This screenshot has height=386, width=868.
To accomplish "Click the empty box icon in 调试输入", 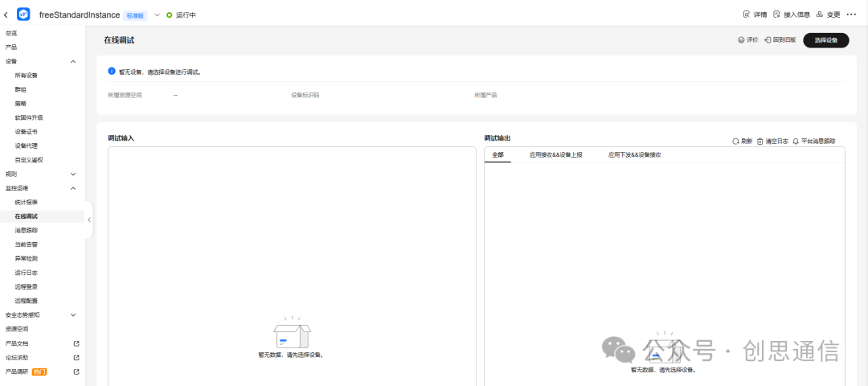I will [x=292, y=334].
